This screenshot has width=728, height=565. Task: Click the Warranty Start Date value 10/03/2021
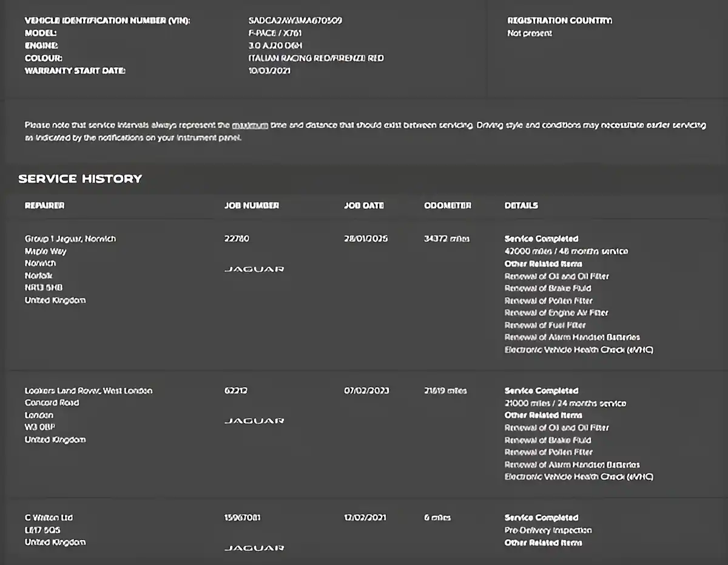[x=270, y=71]
